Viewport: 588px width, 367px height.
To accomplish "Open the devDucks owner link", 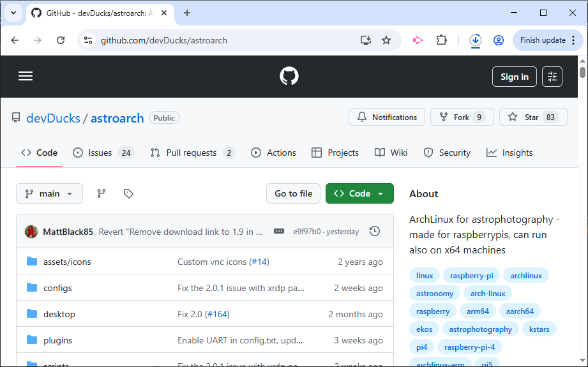I will [53, 118].
